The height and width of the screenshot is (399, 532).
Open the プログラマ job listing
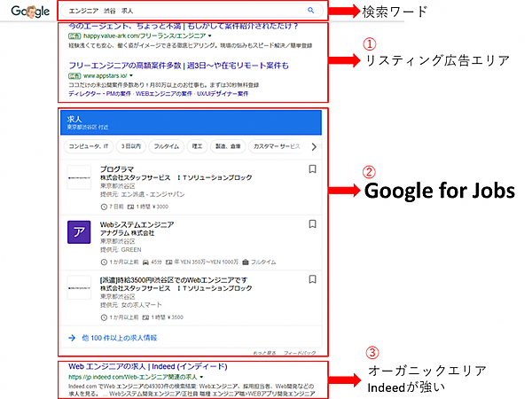[117, 169]
